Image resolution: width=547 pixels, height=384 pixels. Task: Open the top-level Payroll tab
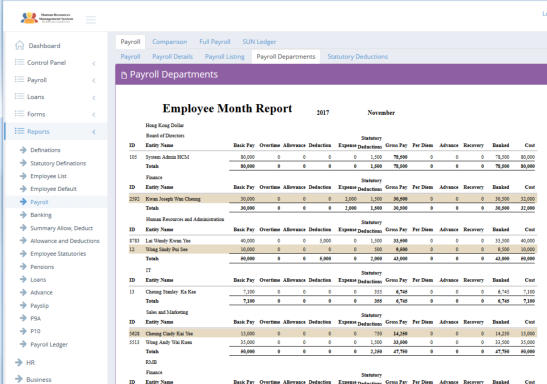click(x=130, y=42)
